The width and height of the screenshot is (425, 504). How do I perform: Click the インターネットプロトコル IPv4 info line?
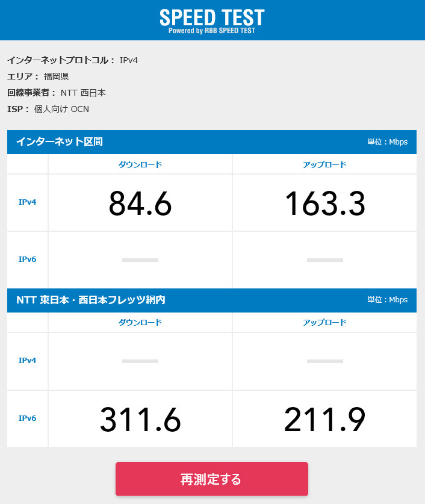click(x=72, y=60)
